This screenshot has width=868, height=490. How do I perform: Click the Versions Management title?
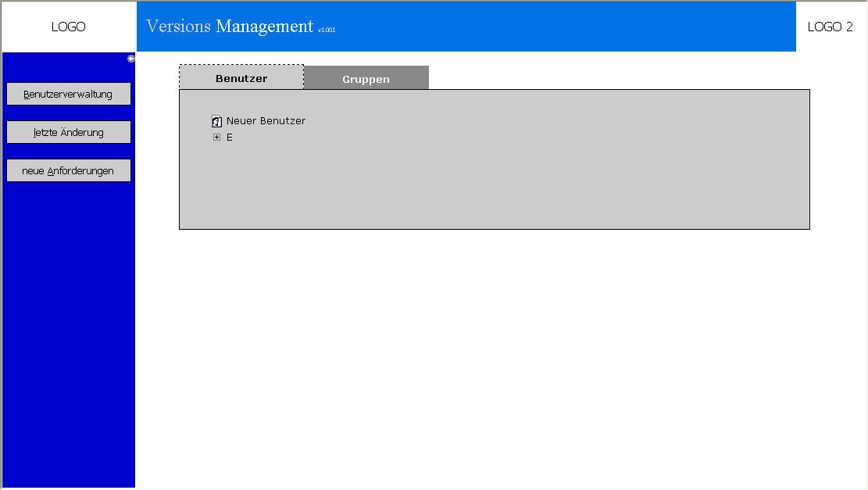[x=230, y=26]
